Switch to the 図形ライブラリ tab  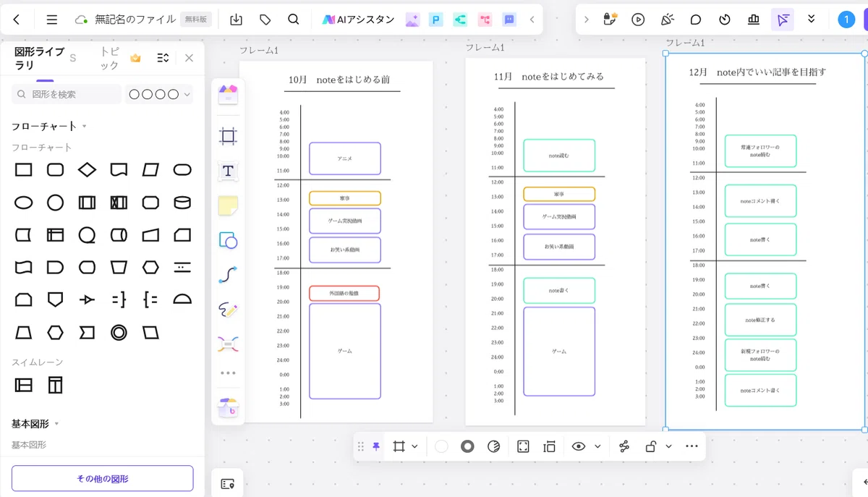(x=39, y=59)
